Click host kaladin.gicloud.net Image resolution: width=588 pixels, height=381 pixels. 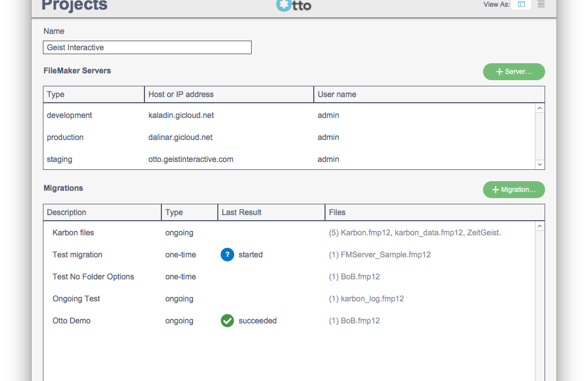pyautogui.click(x=181, y=115)
